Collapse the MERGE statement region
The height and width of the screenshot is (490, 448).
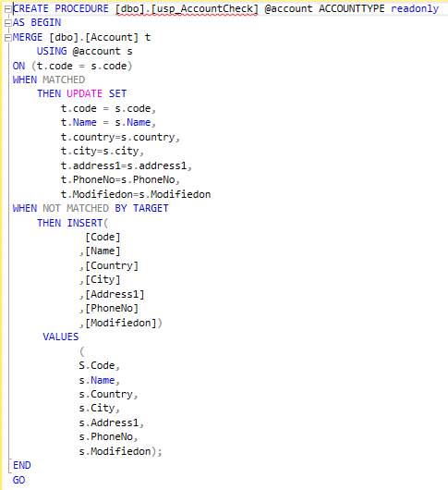coord(7,38)
